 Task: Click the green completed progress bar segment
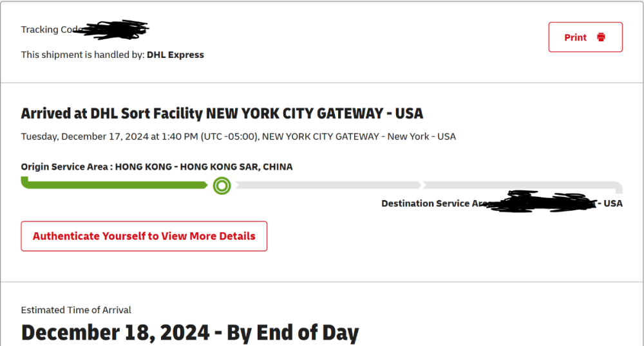coord(115,185)
